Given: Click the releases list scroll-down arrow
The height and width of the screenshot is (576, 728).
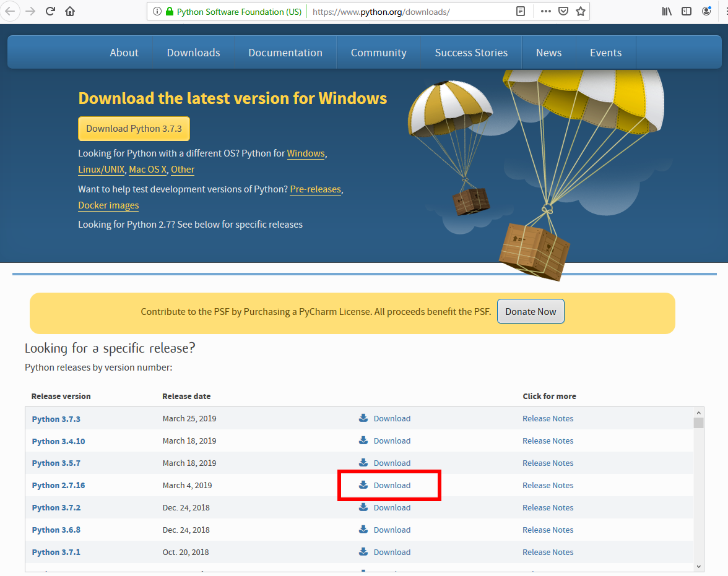Looking at the screenshot, I should click(x=698, y=566).
